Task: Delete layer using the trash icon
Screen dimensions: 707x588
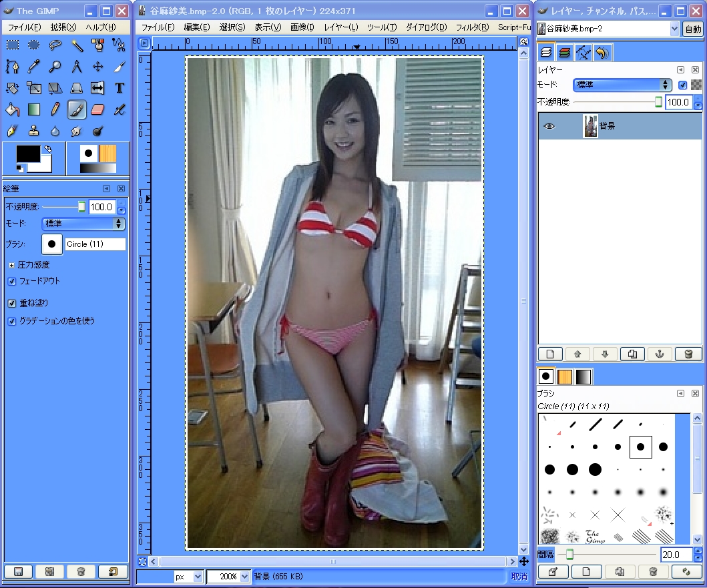Action: tap(688, 354)
